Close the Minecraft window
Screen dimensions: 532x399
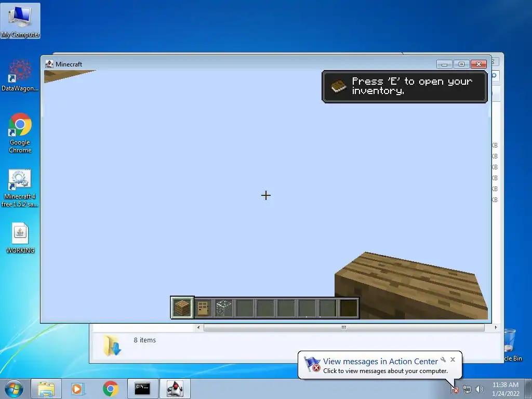pos(478,64)
